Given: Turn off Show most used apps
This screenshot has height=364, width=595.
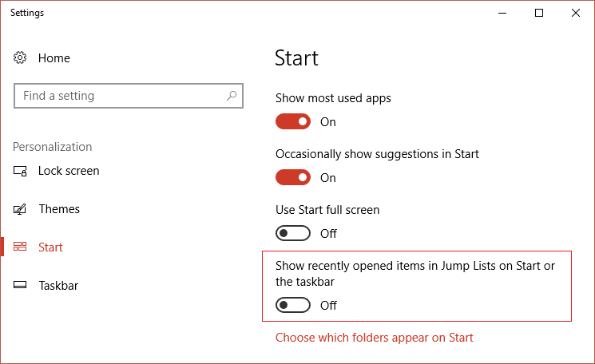Looking at the screenshot, I should pos(293,122).
